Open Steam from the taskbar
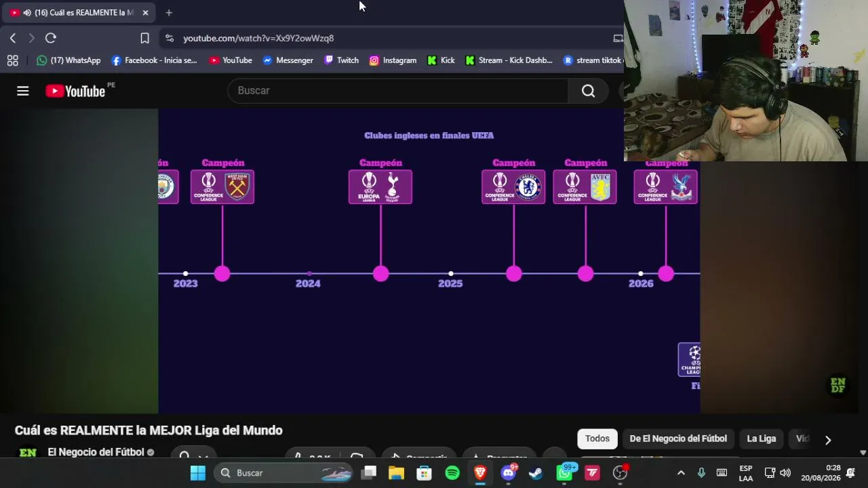868x488 pixels. tap(536, 473)
